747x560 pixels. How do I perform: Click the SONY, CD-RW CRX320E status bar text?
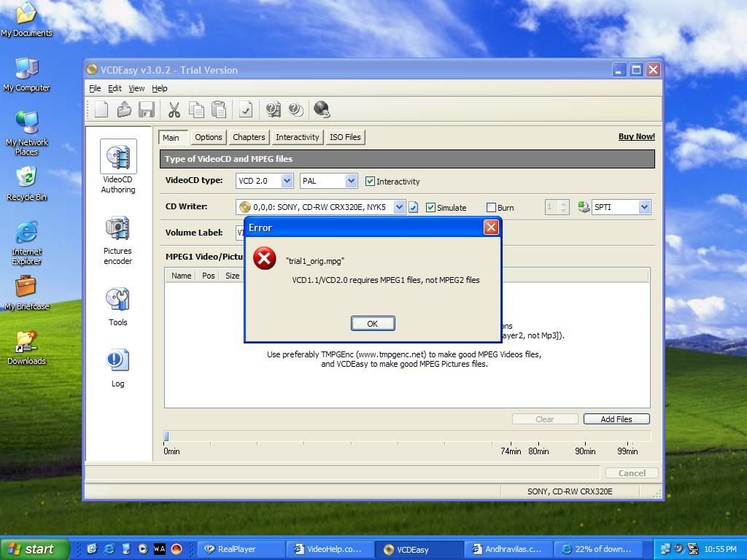pos(570,491)
